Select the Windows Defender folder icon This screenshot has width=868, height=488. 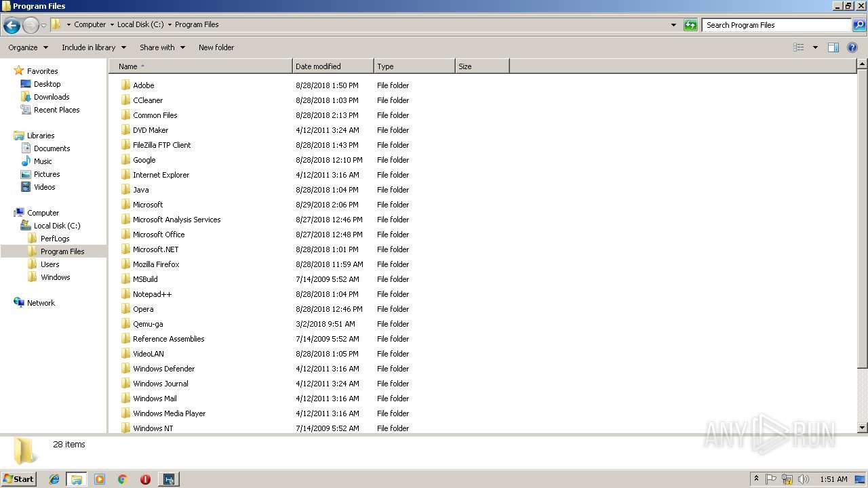tap(125, 369)
